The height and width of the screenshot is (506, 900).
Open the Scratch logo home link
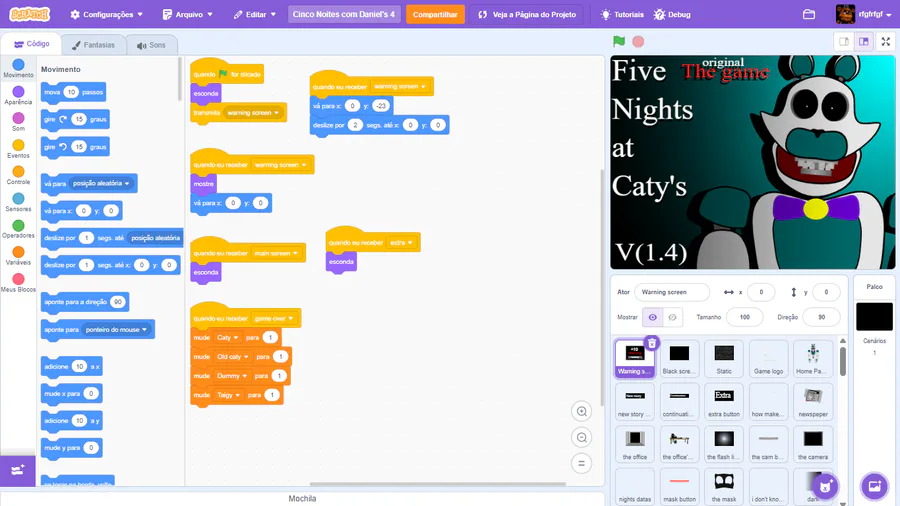click(x=30, y=14)
